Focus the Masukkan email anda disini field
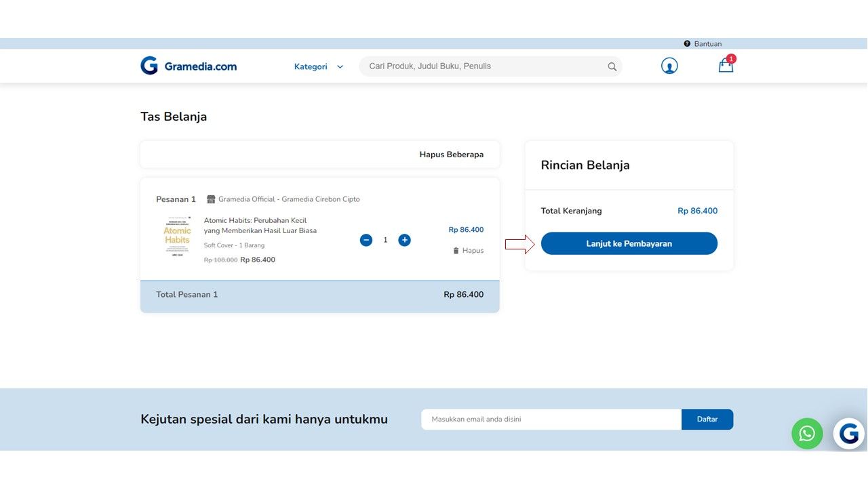This screenshot has height=488, width=868. 551,420
